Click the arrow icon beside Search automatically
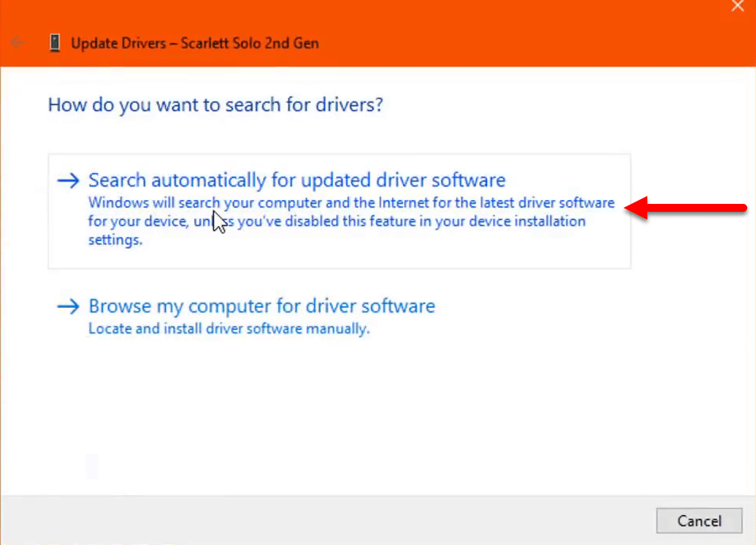This screenshot has width=756, height=545. coord(68,180)
